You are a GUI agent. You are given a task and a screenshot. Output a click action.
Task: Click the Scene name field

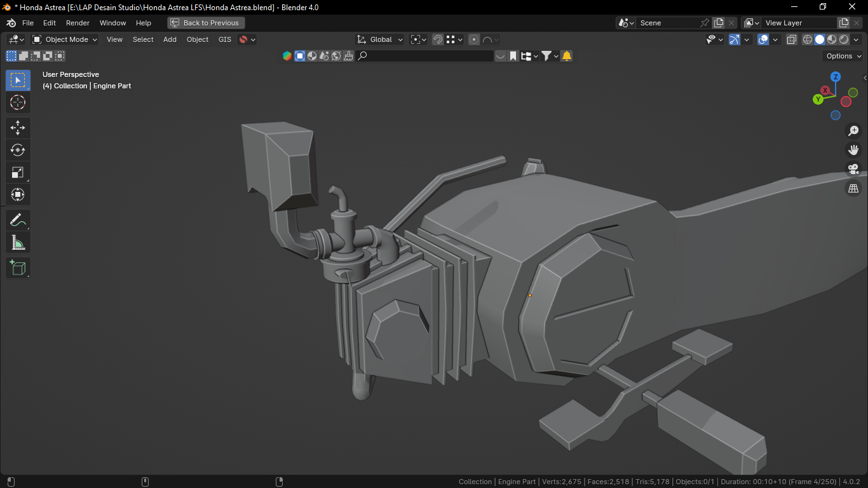coord(667,23)
